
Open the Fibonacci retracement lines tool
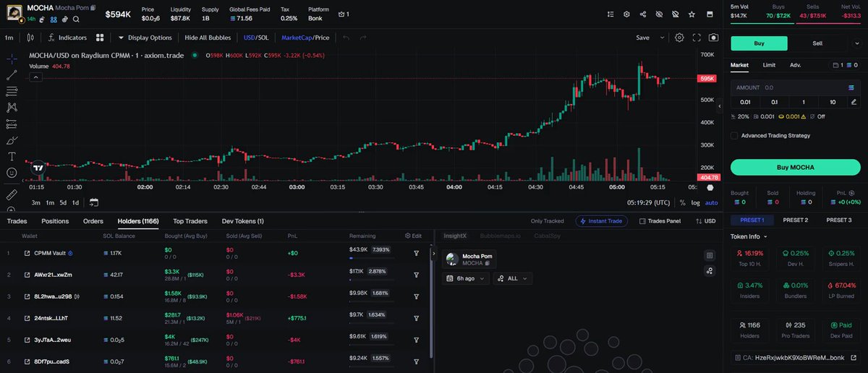coord(12,91)
